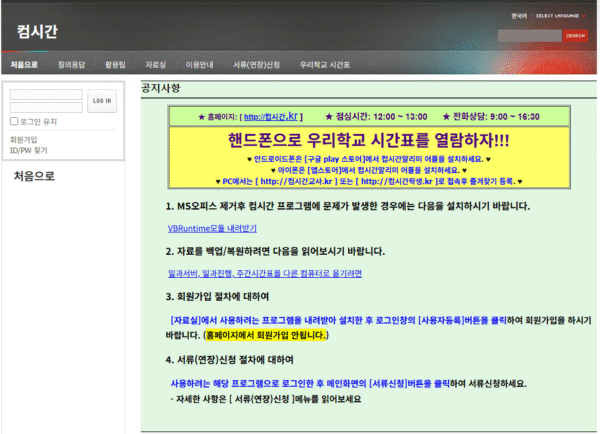Open 서류(연장)신청 menu
Screen dimensions: 600x434
pyautogui.click(x=256, y=65)
